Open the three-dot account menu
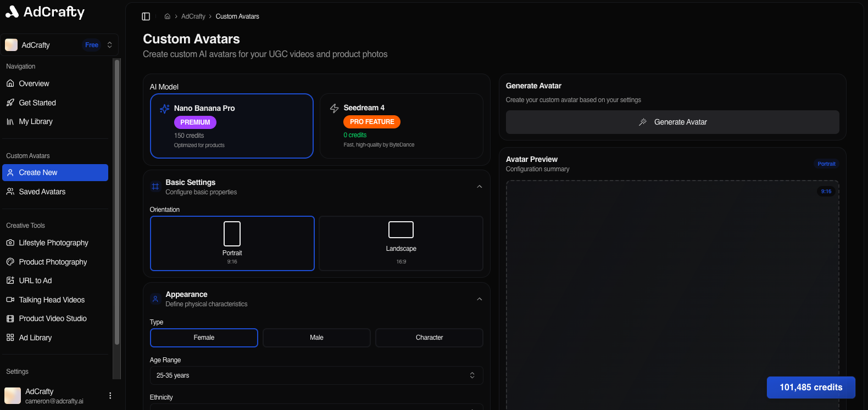The image size is (868, 410). [110, 396]
